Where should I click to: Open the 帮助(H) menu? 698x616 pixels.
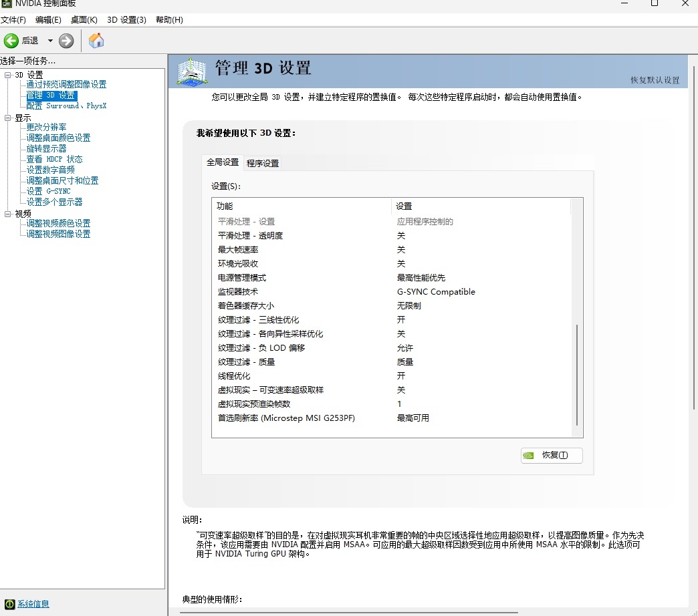[x=169, y=19]
